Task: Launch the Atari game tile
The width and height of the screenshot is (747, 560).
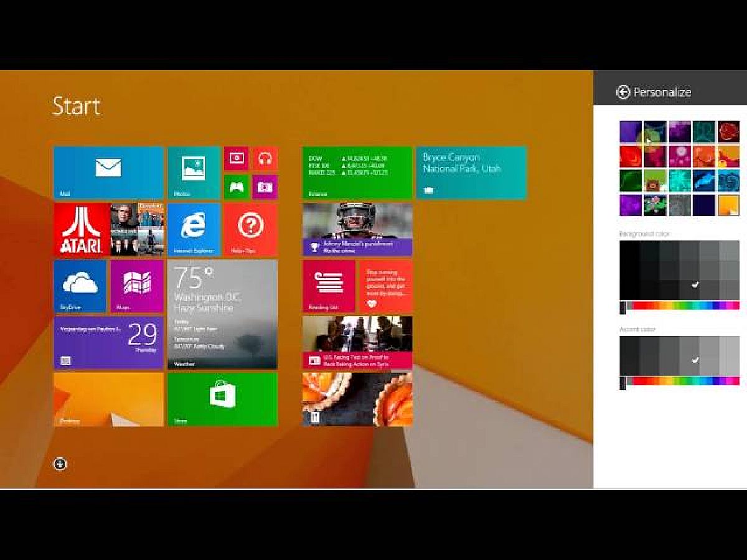Action: coord(81,229)
